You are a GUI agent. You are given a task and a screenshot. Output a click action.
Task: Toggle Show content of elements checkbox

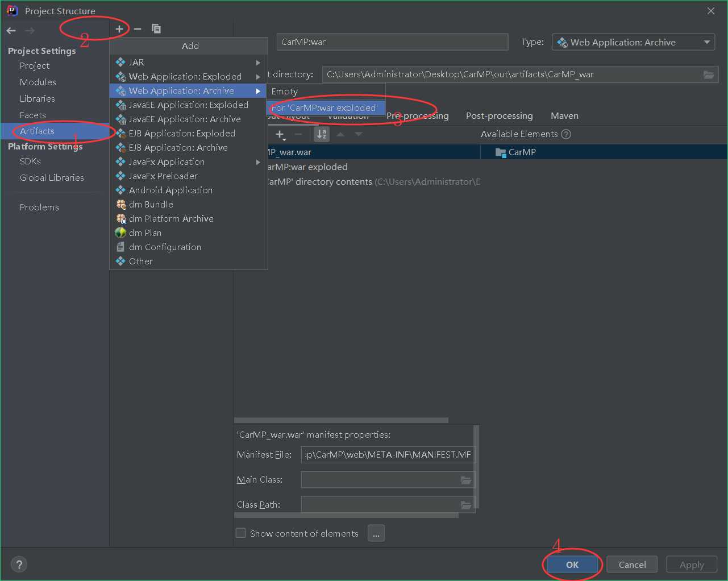tap(241, 533)
